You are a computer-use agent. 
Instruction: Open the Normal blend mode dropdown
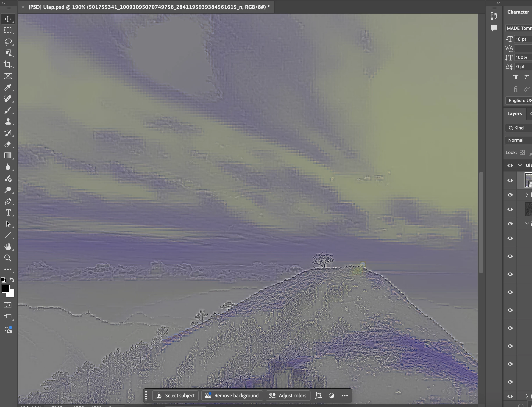coord(519,140)
